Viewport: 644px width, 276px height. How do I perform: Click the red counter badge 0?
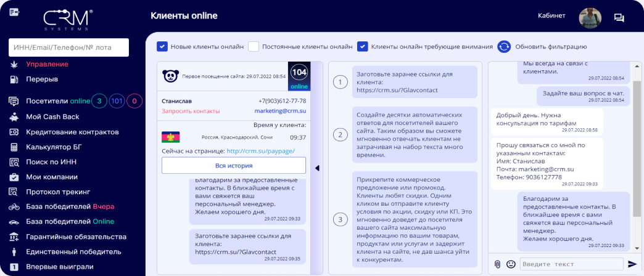pos(134,101)
